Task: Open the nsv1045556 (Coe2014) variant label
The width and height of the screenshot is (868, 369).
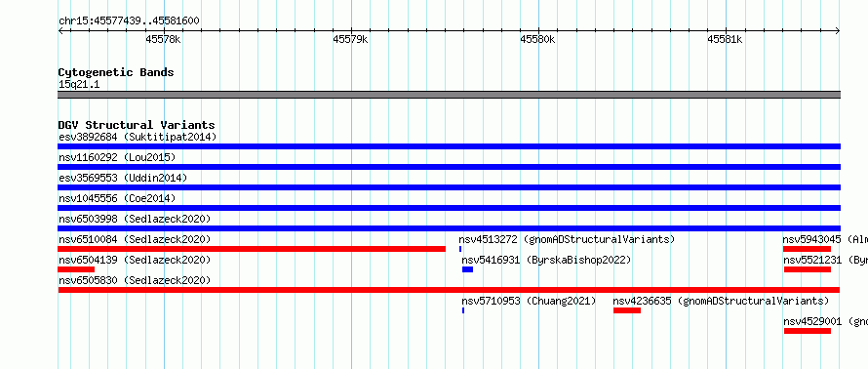Action: pos(117,198)
